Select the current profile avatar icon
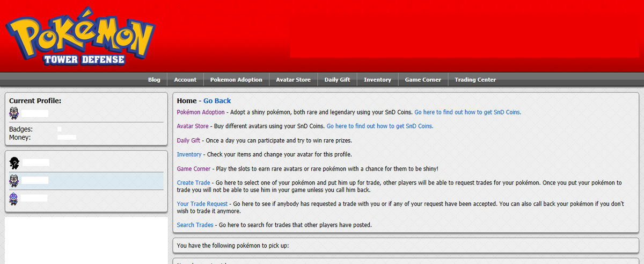 coord(14,113)
